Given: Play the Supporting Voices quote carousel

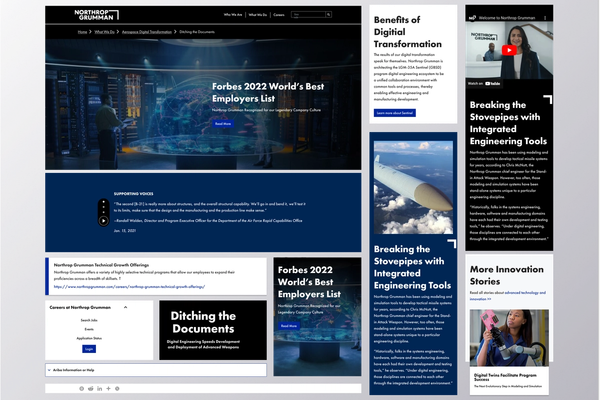Looking at the screenshot, I should coord(103,221).
